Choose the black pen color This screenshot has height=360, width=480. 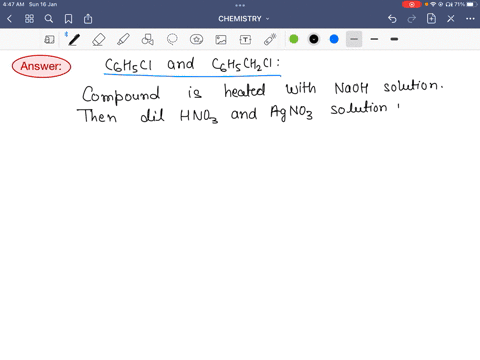[x=314, y=39]
